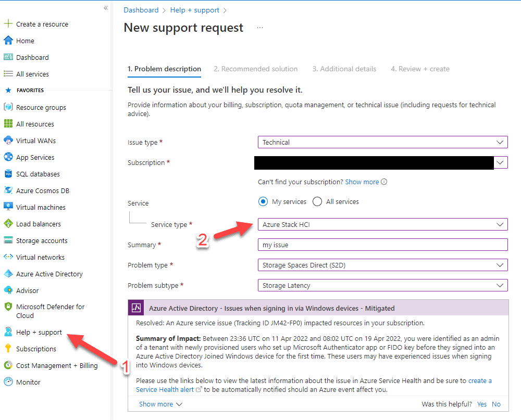Switch to Additional details tab
The height and width of the screenshot is (420, 521).
coord(344,69)
